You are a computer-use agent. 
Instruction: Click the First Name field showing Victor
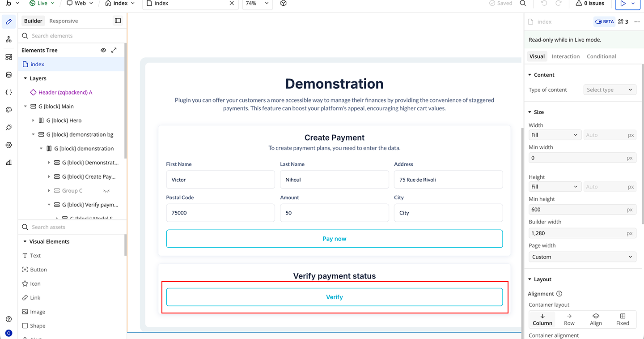(220, 180)
